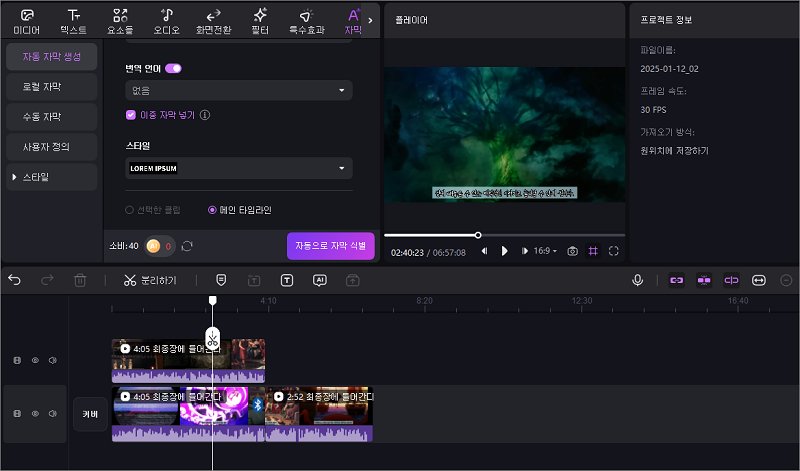Image resolution: width=800 pixels, height=471 pixels.
Task: Open the translation language dropdown showing 없음
Action: click(x=239, y=91)
